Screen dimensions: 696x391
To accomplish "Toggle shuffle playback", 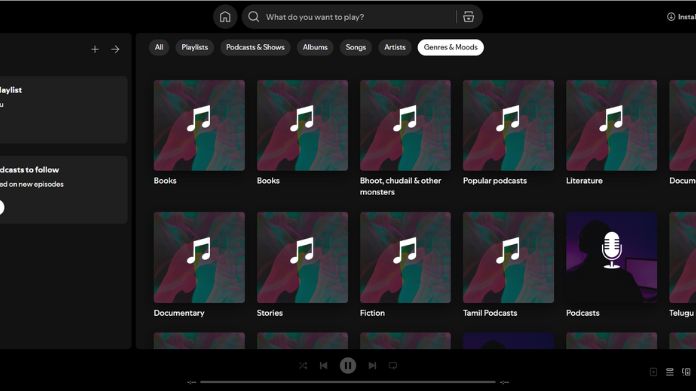I will click(x=303, y=366).
